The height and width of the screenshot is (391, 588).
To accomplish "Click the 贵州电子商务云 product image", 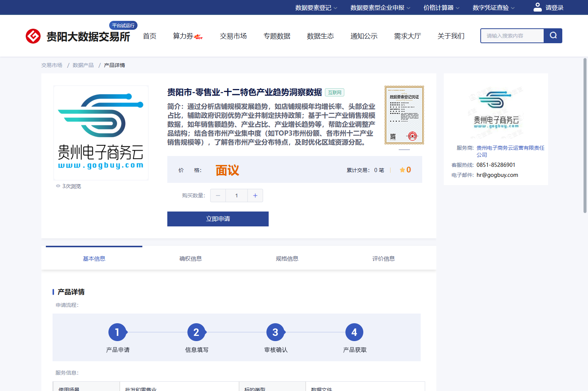I will 101,133.
